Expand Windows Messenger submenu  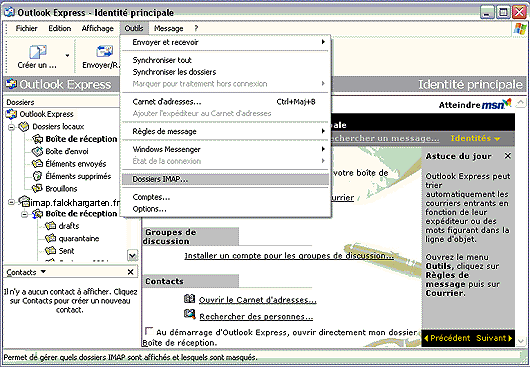(x=225, y=149)
